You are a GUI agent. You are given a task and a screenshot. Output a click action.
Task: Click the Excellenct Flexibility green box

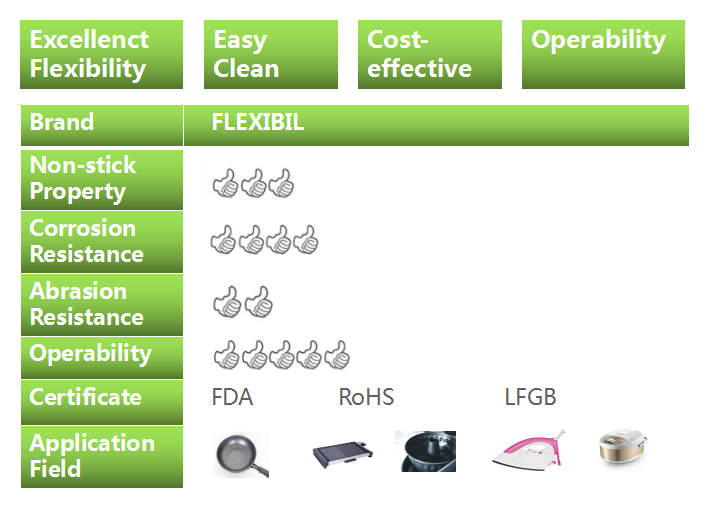coord(101,54)
